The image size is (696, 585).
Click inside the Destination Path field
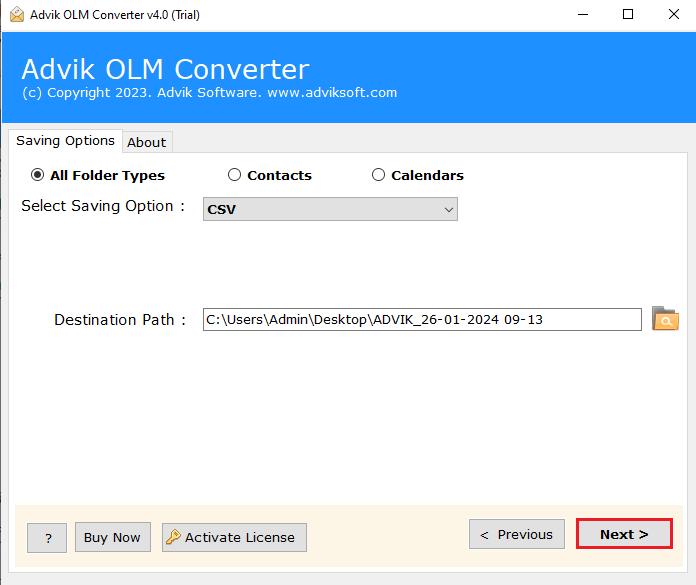422,320
